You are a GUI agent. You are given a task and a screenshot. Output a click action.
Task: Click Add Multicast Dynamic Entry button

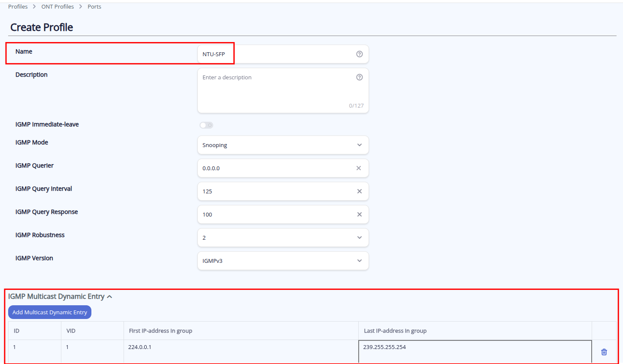(x=50, y=312)
